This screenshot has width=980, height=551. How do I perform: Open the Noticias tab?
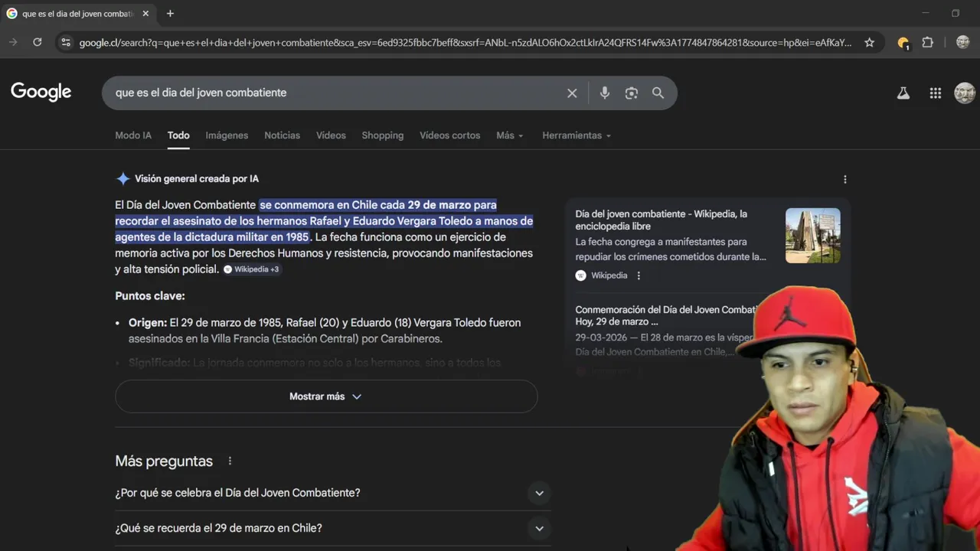coord(282,135)
